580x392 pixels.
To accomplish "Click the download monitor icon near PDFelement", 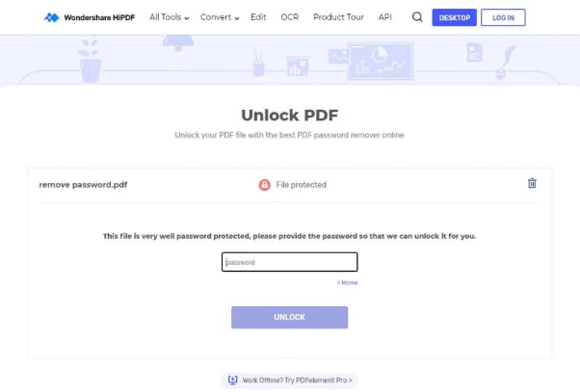I will point(232,379).
